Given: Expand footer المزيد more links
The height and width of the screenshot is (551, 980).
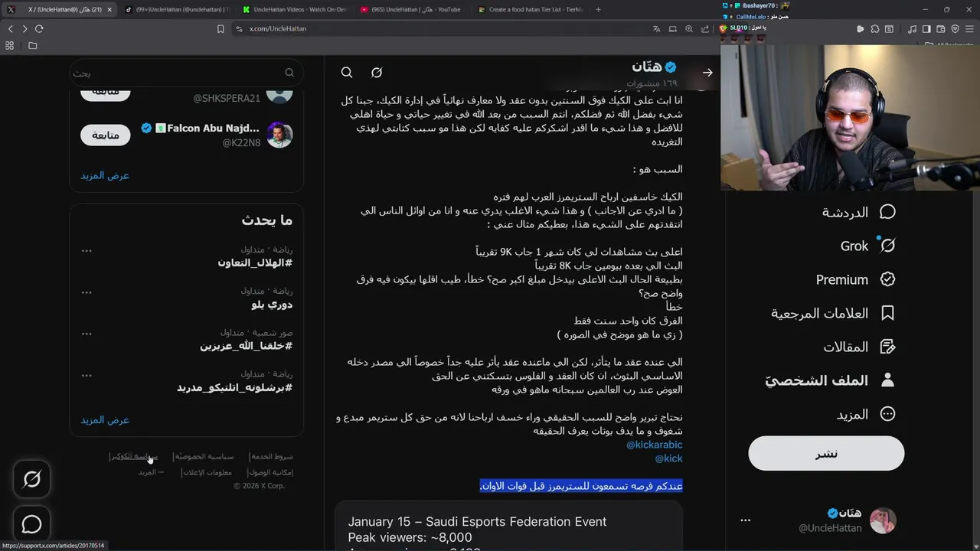Looking at the screenshot, I should [151, 472].
